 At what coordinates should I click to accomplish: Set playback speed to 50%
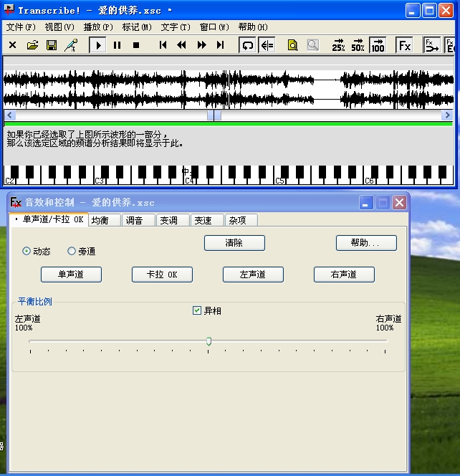click(x=358, y=45)
